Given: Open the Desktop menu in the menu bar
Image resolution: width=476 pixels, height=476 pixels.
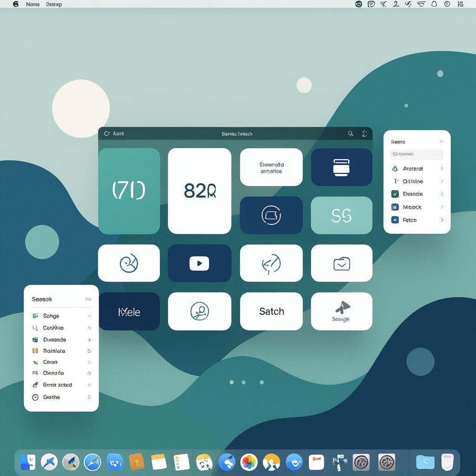Looking at the screenshot, I should pos(54,4).
